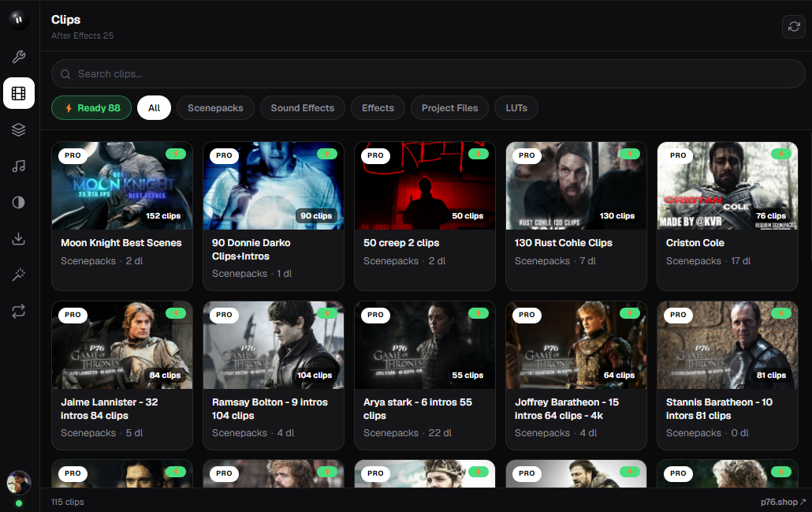The height and width of the screenshot is (512, 812).
Task: Click green lightning badge on creep 2 card
Action: (x=478, y=154)
